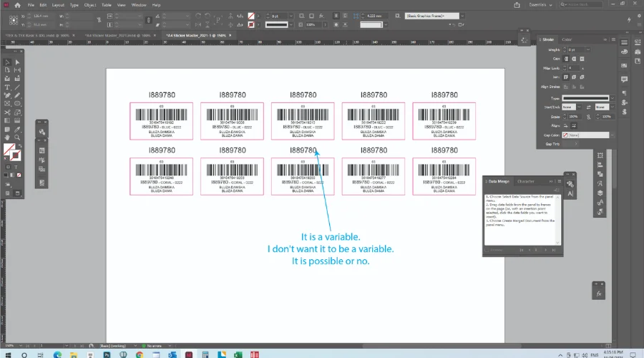Open the Window menu

[x=139, y=5]
